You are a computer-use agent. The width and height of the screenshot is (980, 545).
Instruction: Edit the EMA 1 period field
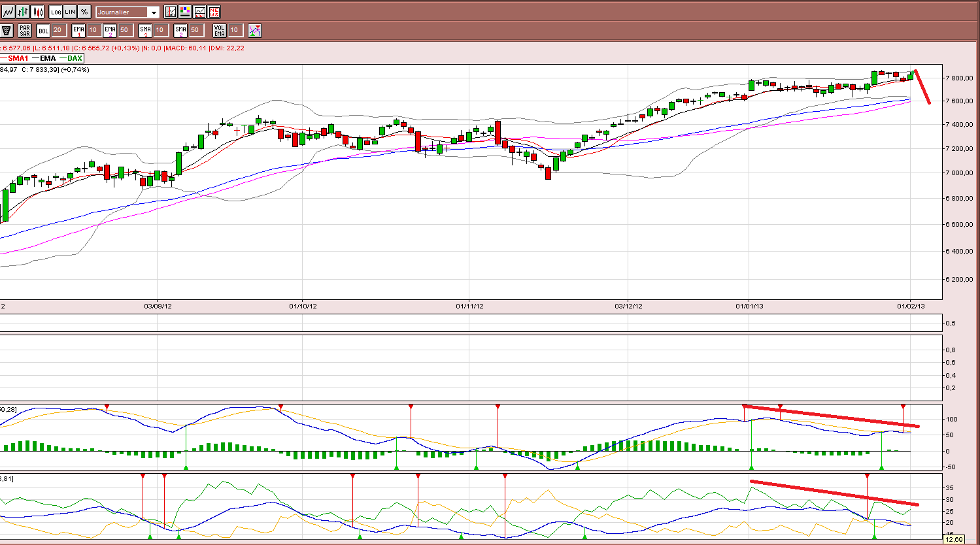93,30
